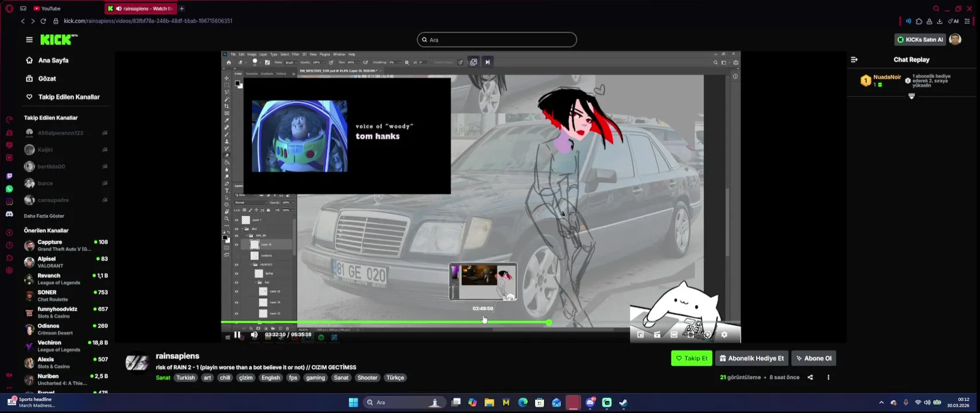
Task: Open browser downloads icon
Action: pyautogui.click(x=939, y=21)
